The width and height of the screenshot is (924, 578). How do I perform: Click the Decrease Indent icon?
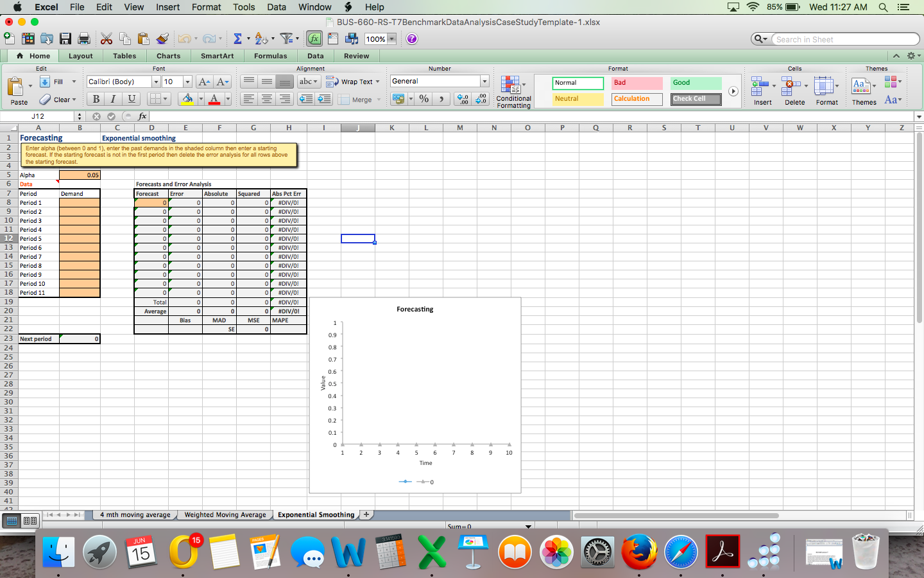point(306,99)
